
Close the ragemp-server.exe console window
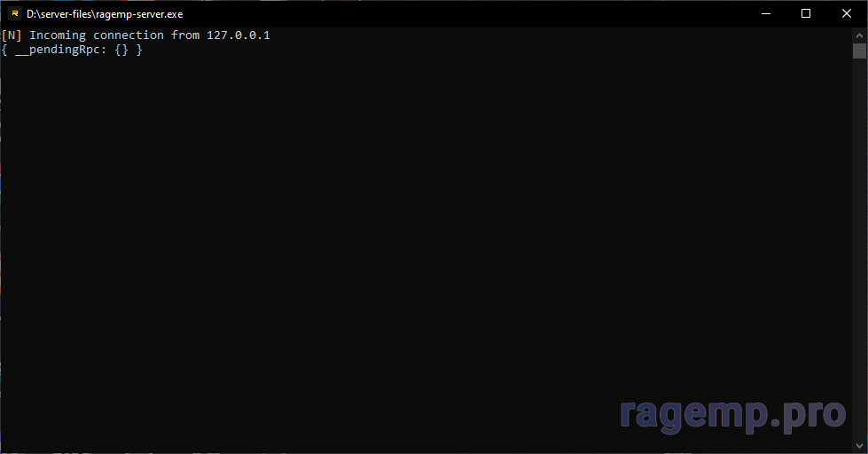coord(847,13)
